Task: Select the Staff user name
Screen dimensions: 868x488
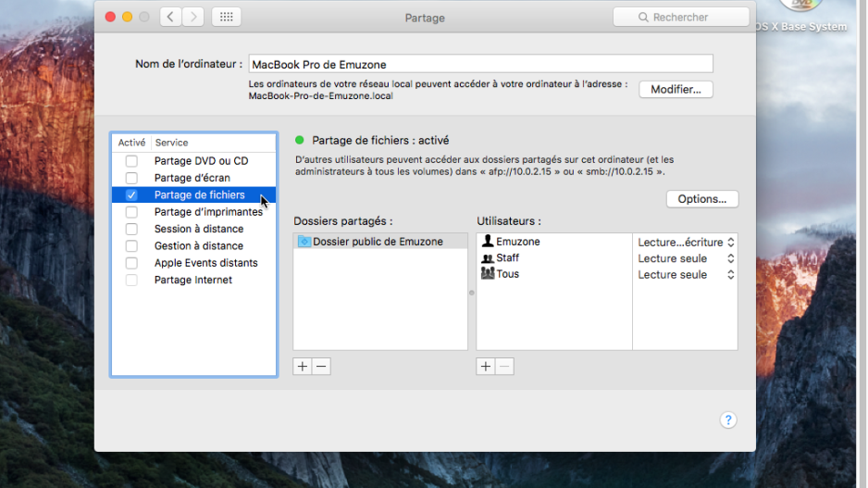Action: [507, 257]
